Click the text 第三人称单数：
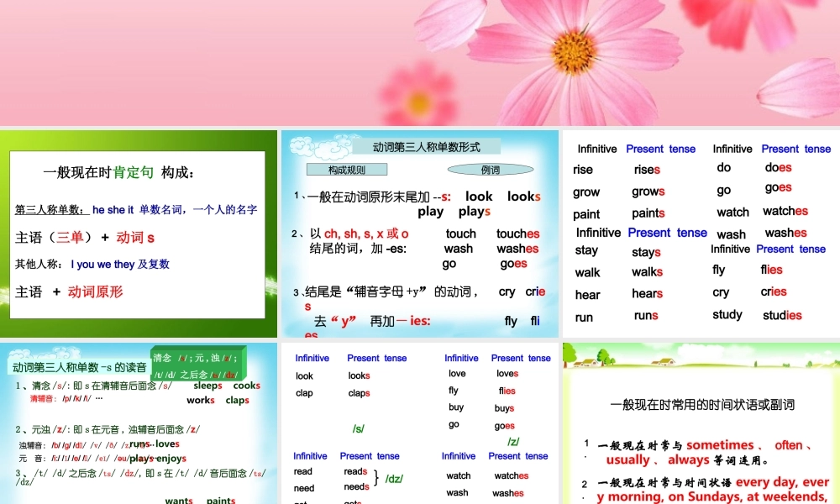The width and height of the screenshot is (840, 504). pos(51,209)
